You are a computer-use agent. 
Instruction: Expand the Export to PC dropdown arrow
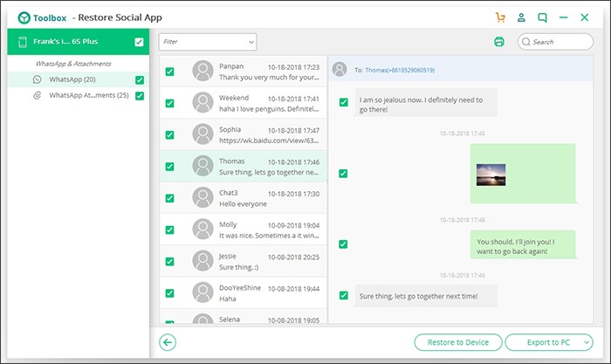coord(587,342)
